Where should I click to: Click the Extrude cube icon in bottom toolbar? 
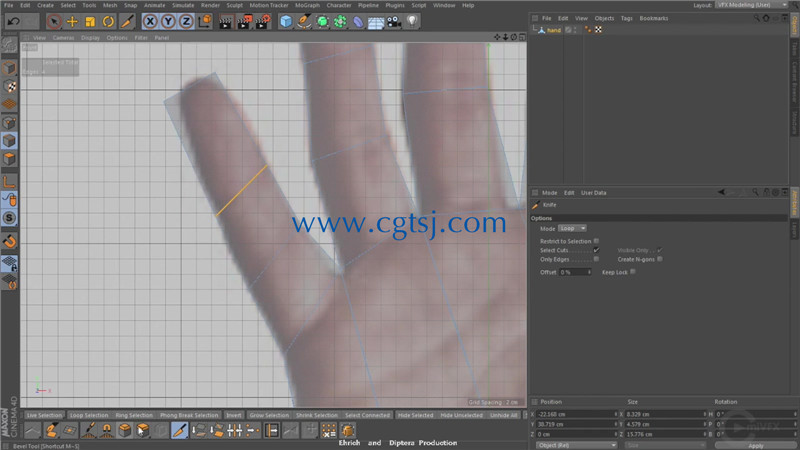point(125,430)
